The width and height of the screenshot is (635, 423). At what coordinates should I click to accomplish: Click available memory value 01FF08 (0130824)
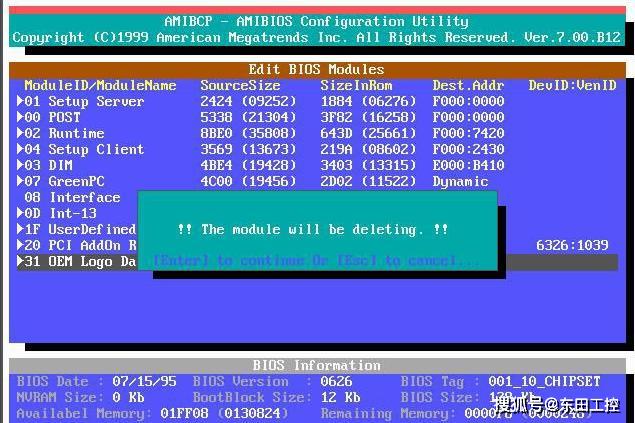225,414
